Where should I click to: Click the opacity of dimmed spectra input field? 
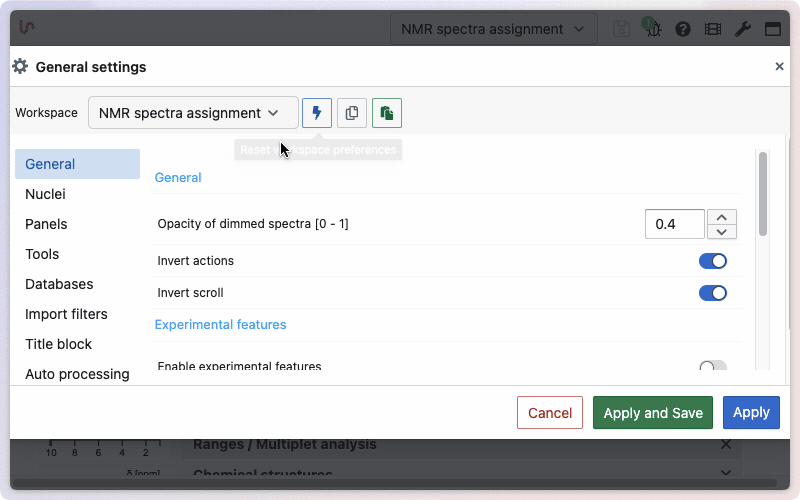pyautogui.click(x=674, y=224)
